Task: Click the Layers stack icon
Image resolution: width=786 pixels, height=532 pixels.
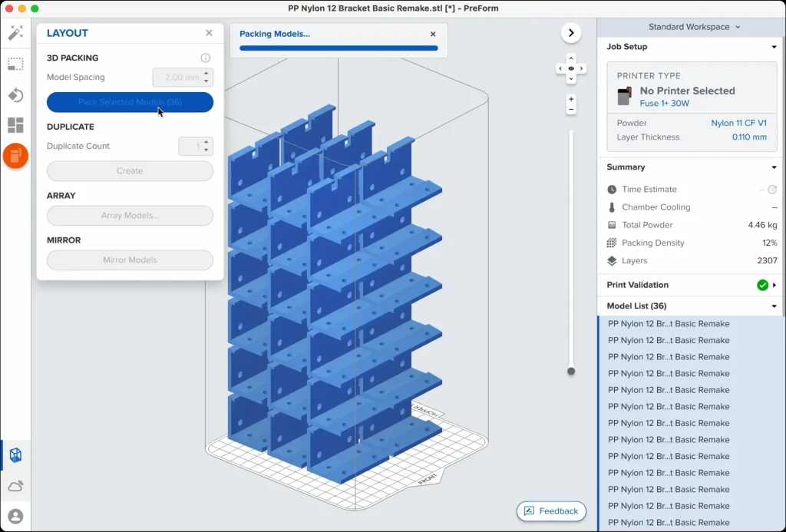Action: 612,261
